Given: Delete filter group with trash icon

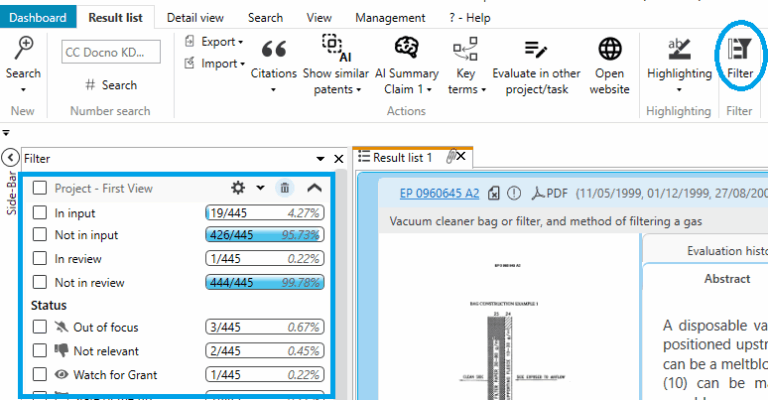Looking at the screenshot, I should pos(285,187).
